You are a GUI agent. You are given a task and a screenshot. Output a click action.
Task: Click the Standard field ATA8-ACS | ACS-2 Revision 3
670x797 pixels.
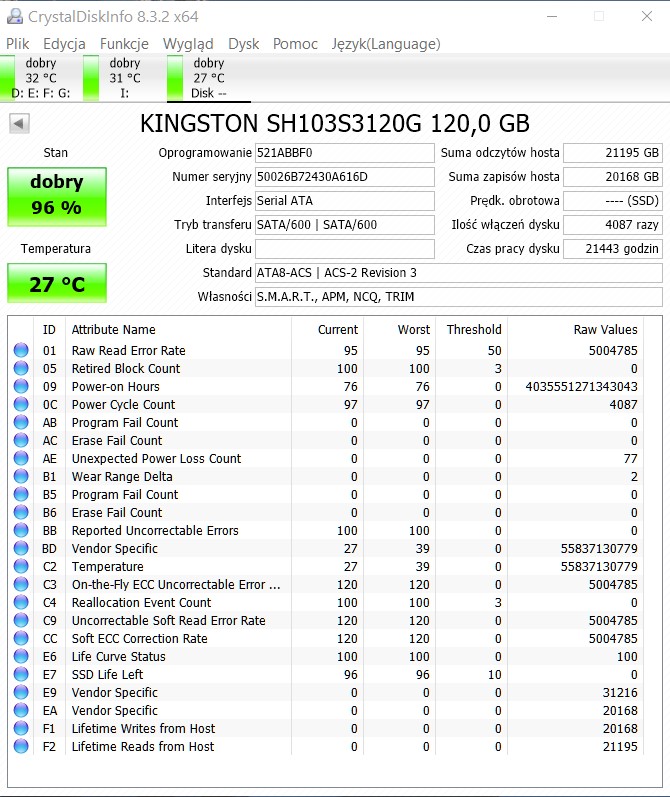(x=459, y=273)
